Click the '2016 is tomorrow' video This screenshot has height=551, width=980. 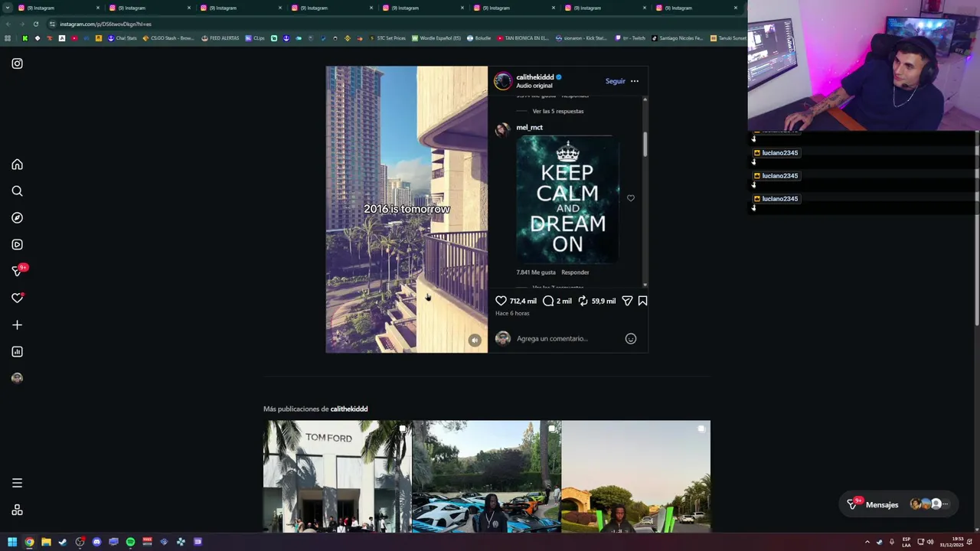point(407,210)
